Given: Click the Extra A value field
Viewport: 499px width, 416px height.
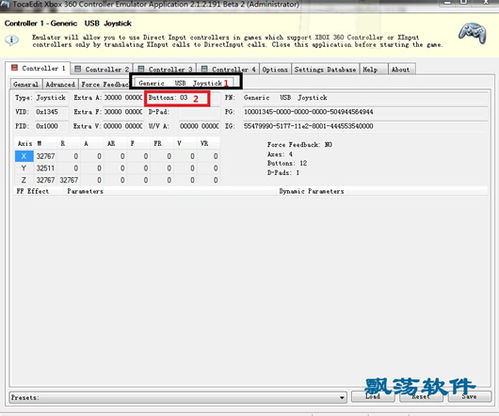Looking at the screenshot, I should [x=123, y=98].
